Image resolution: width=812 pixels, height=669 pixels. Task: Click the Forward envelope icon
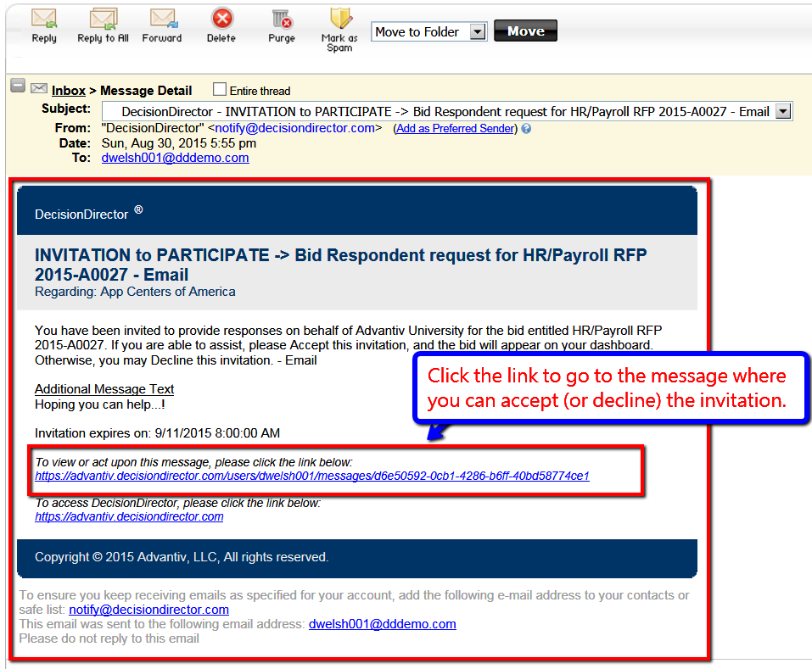[164, 19]
